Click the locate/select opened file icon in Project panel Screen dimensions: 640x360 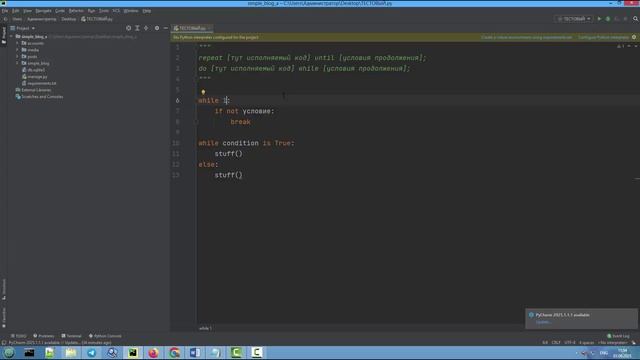129,28
